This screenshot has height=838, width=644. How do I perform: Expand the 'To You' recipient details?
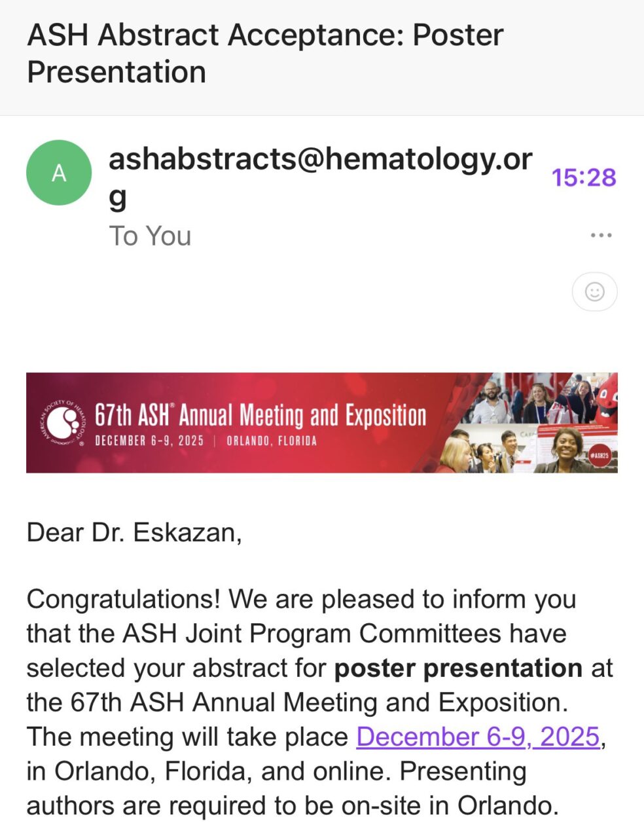coord(150,236)
